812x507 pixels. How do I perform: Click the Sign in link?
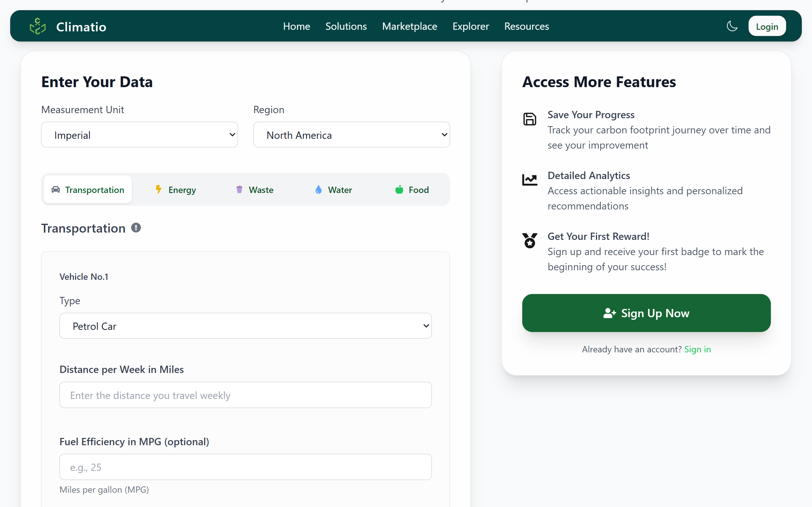coord(697,350)
